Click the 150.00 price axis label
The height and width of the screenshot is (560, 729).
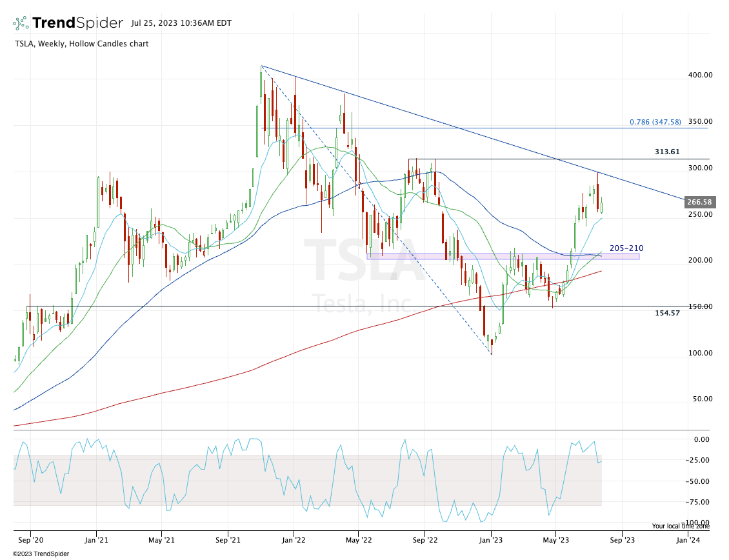700,306
